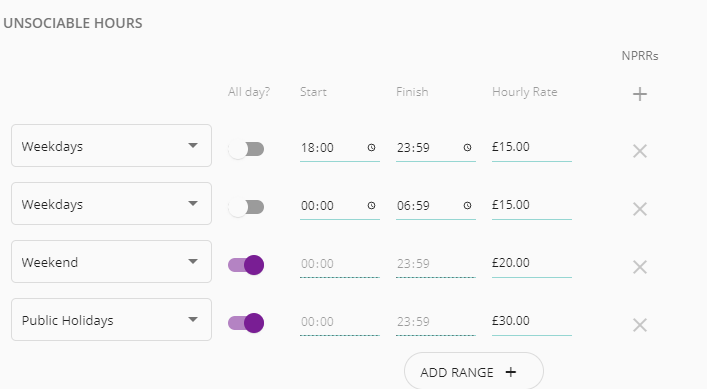Disable All day toggle for Public Holidays
Image resolution: width=707 pixels, height=389 pixels.
coord(246,323)
